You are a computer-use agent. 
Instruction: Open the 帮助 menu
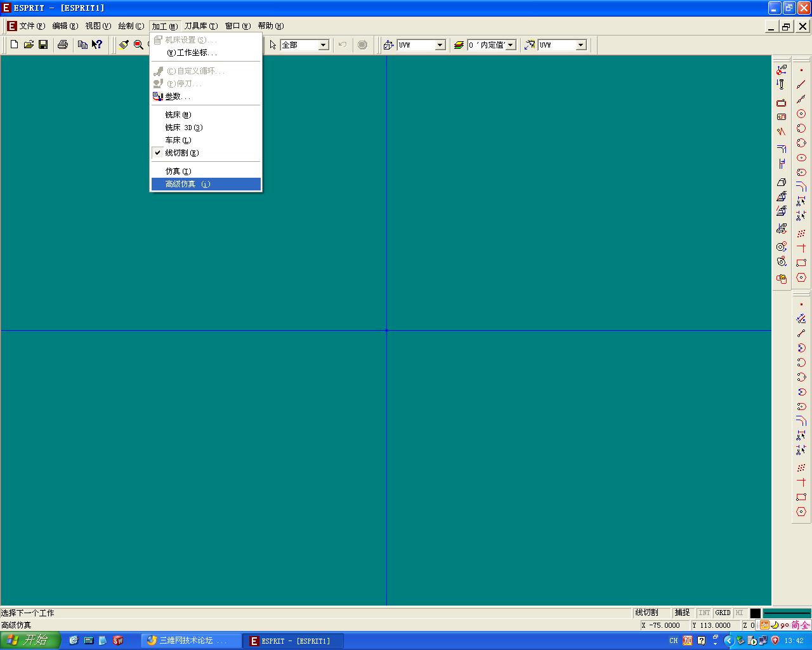pyautogui.click(x=271, y=26)
